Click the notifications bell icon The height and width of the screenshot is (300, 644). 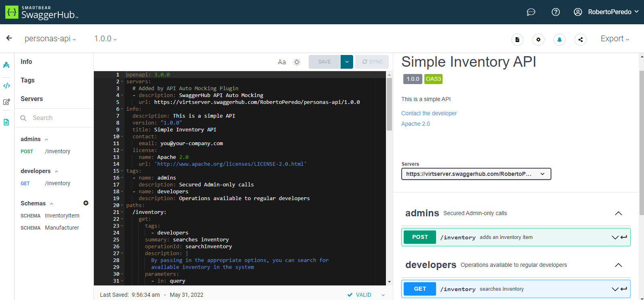(x=559, y=40)
